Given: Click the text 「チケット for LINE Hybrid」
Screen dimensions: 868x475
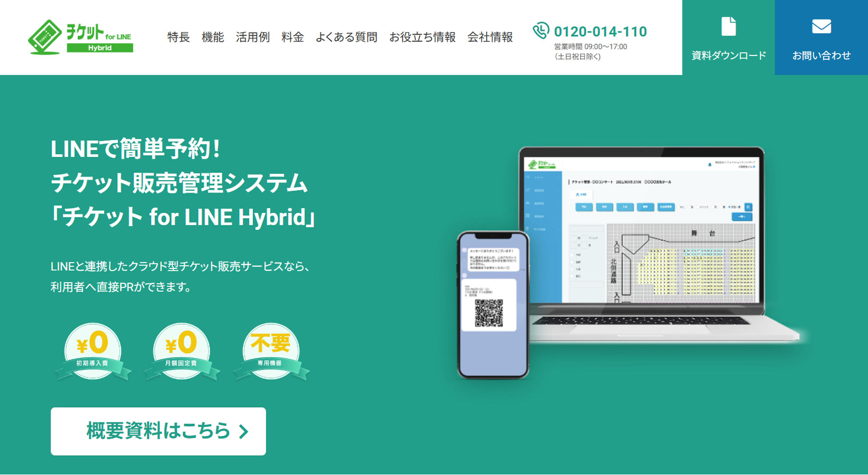Looking at the screenshot, I should (x=183, y=217).
